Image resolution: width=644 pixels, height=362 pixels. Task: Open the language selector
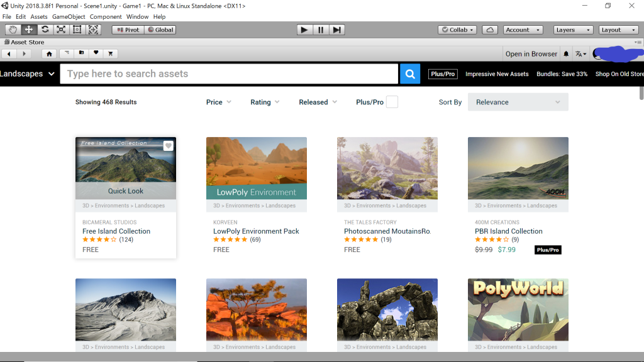(580, 54)
